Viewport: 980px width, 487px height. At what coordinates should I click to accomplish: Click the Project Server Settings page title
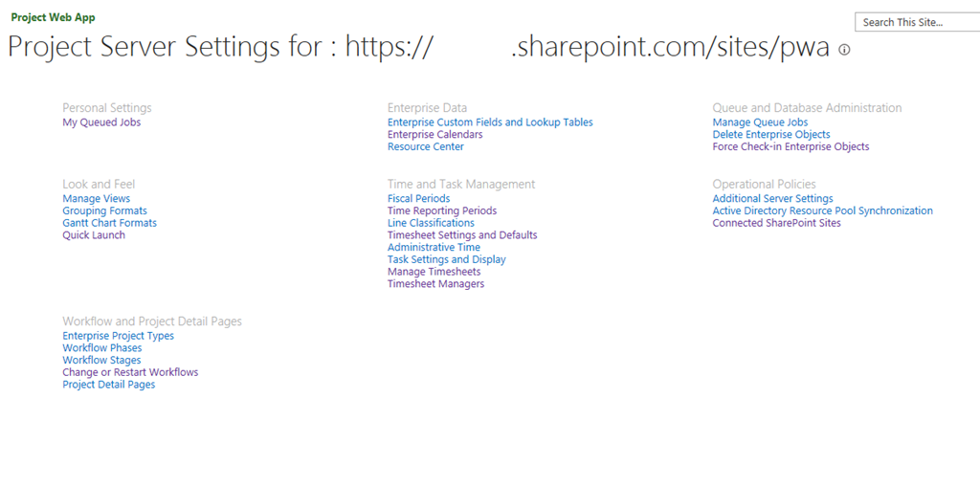pos(419,48)
